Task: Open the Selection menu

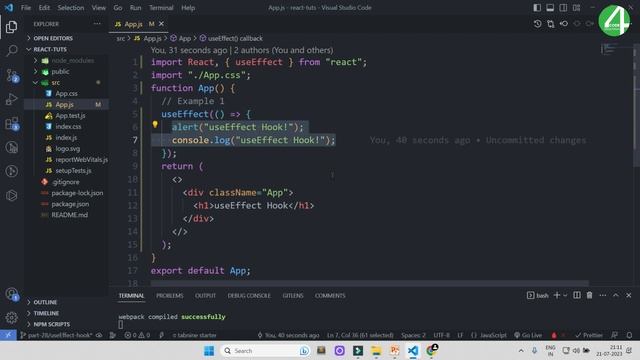Action: [71, 8]
